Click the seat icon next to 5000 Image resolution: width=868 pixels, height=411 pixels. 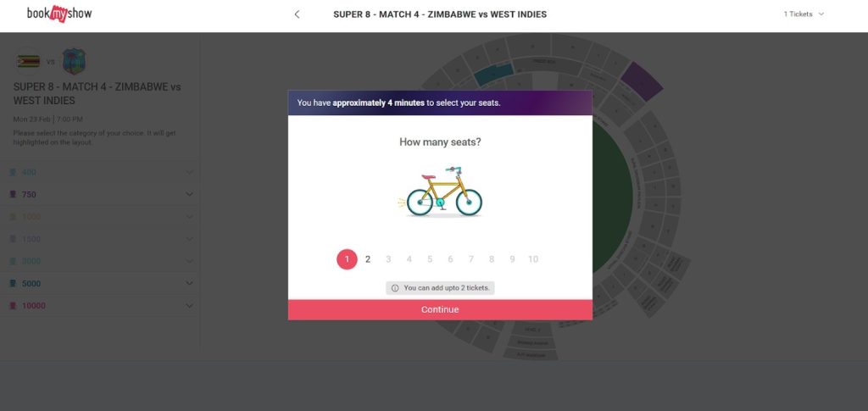[13, 284]
